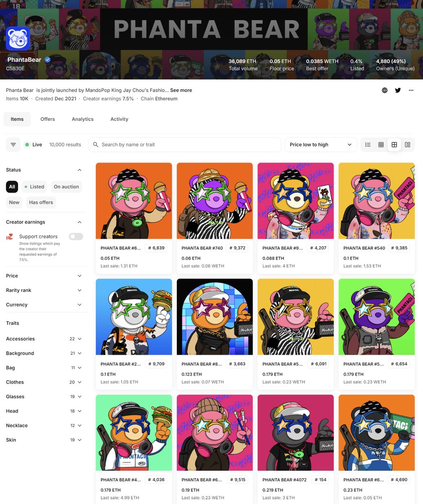
Task: Click the 10,000 results count
Action: point(65,144)
